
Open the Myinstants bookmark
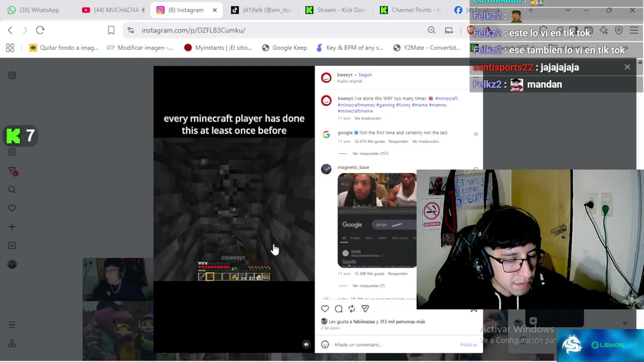coord(218,48)
